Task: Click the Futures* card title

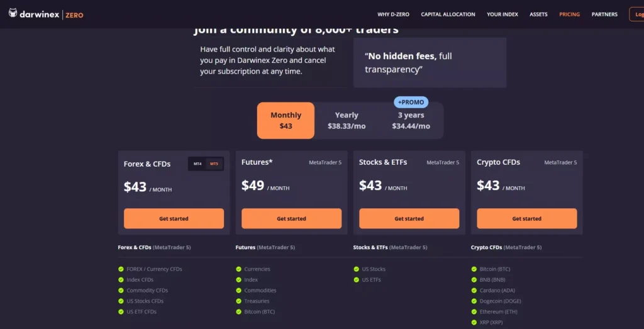Action: click(257, 162)
